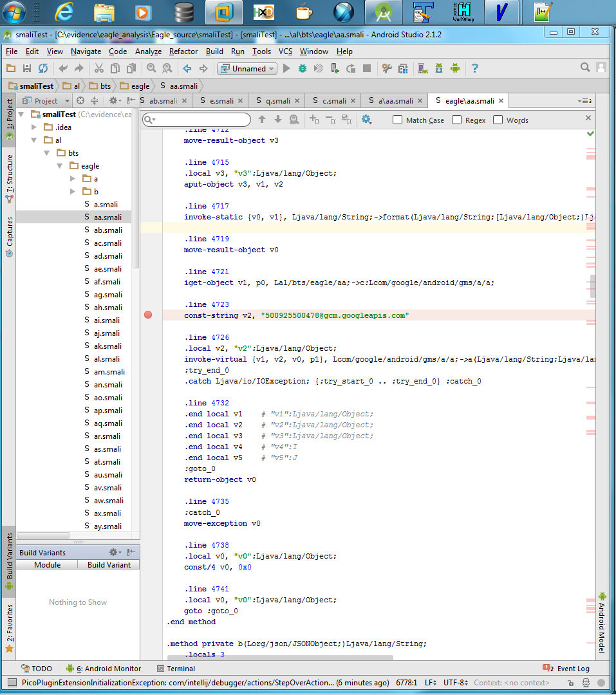This screenshot has width=616, height=695.
Task: Click the Cut scissors icon
Action: coord(98,68)
